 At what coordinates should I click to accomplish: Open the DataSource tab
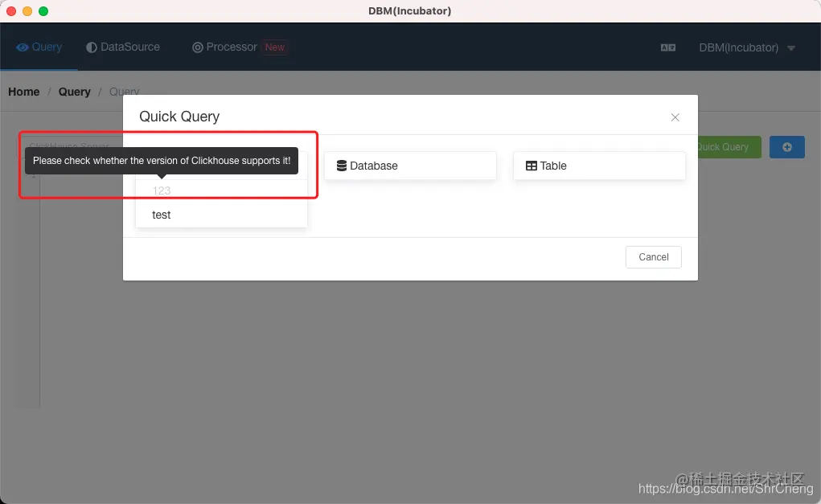123,47
